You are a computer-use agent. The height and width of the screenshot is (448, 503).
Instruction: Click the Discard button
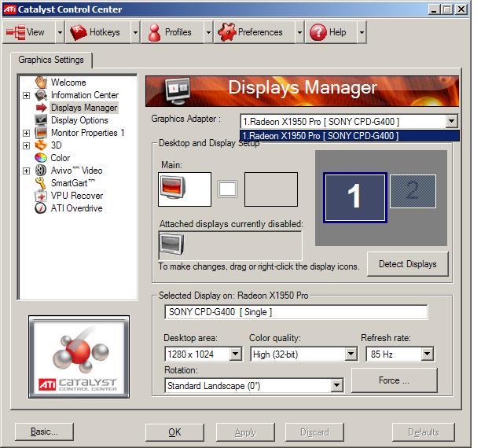314,432
